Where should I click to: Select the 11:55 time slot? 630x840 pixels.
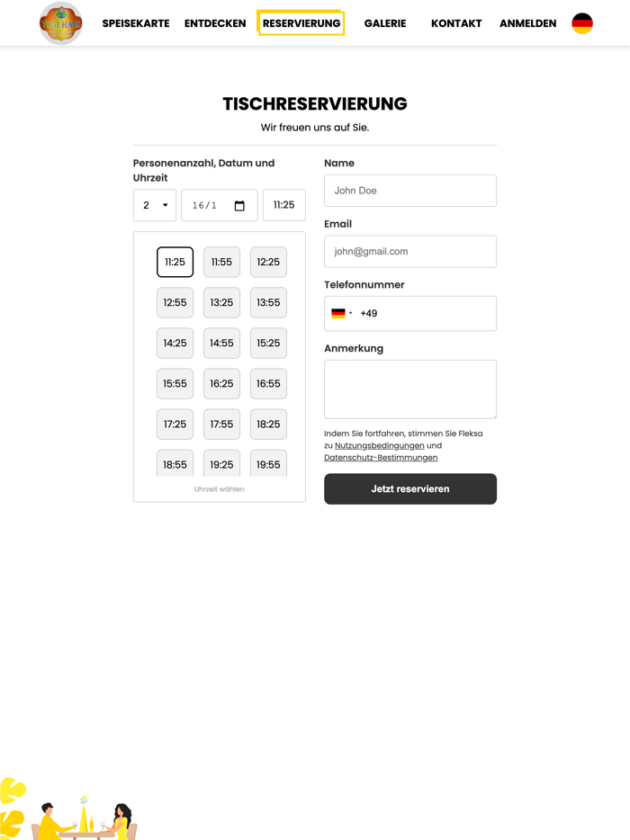221,263
